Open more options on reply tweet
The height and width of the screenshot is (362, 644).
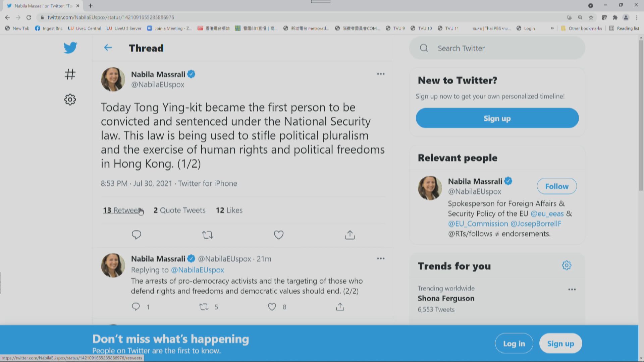point(381,258)
